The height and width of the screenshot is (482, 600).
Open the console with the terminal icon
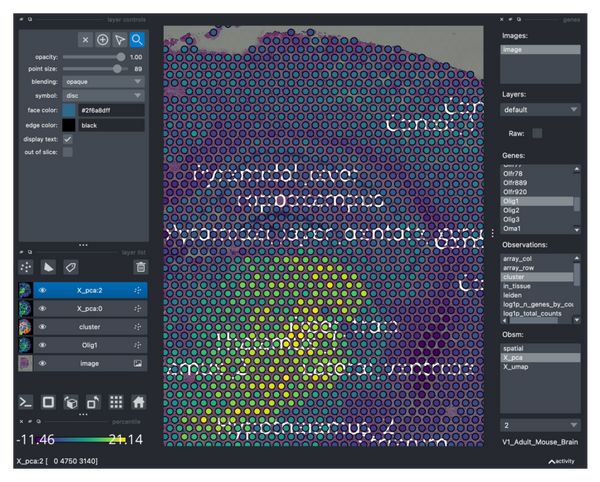26,401
